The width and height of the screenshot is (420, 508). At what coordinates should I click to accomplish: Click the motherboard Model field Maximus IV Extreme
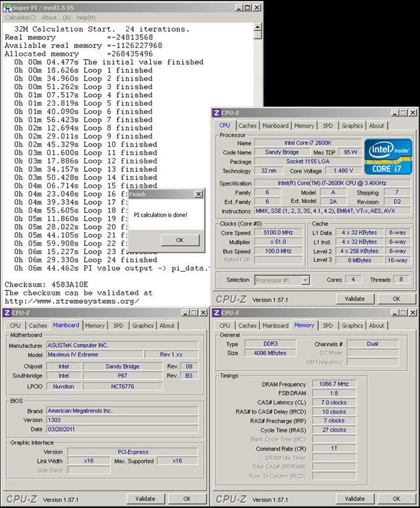[94, 354]
